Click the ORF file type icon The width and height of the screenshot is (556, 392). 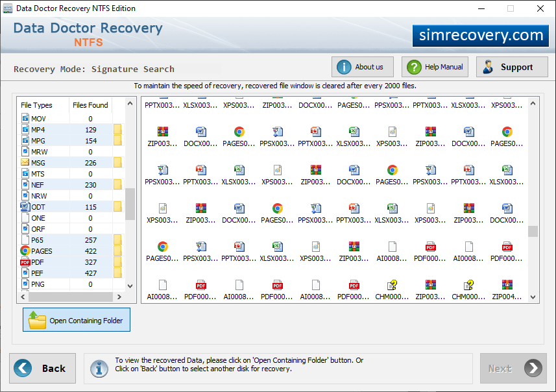pos(25,228)
